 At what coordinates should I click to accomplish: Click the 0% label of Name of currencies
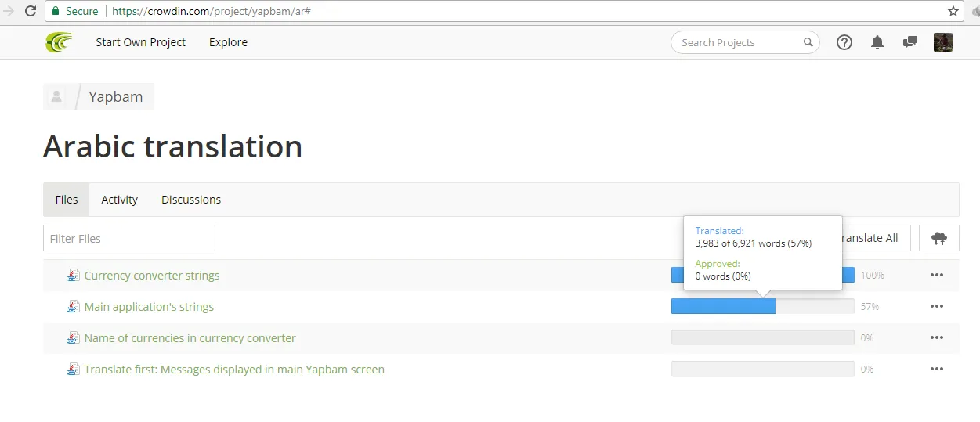tap(867, 338)
